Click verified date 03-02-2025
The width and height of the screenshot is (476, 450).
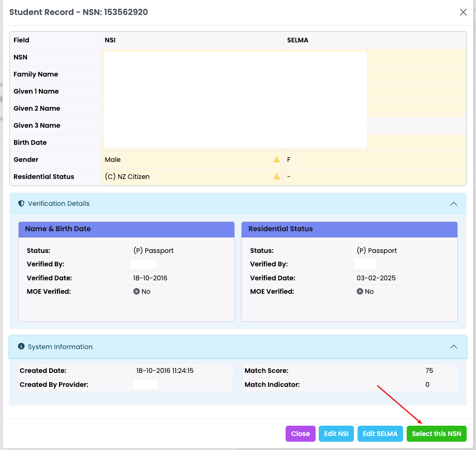click(x=376, y=278)
